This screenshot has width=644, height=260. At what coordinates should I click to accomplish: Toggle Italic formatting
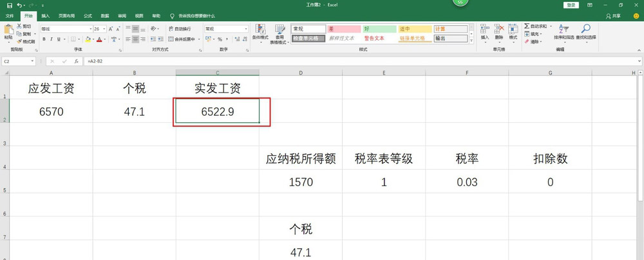click(x=51, y=39)
